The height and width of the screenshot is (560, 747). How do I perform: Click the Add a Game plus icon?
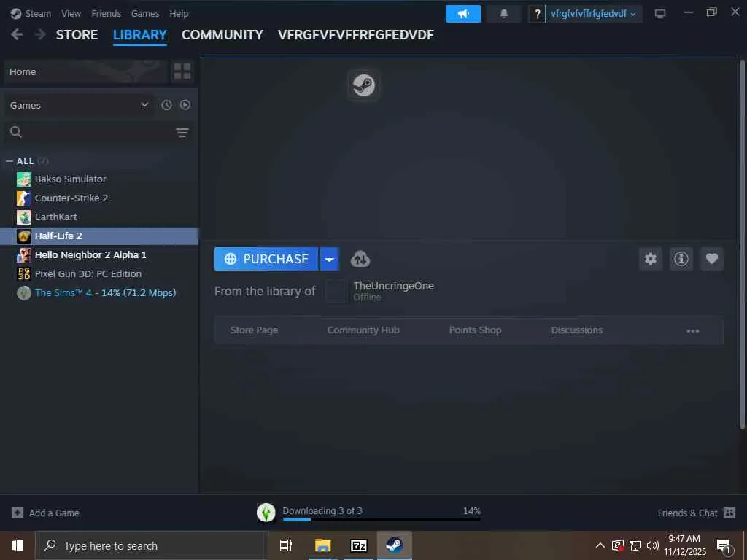[x=18, y=513]
